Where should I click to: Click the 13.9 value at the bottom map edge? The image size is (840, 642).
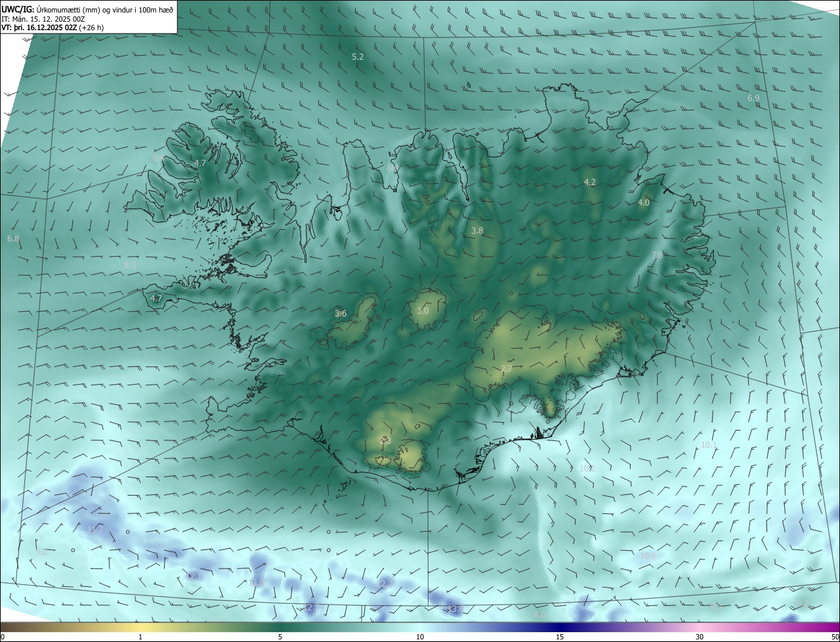click(455, 609)
